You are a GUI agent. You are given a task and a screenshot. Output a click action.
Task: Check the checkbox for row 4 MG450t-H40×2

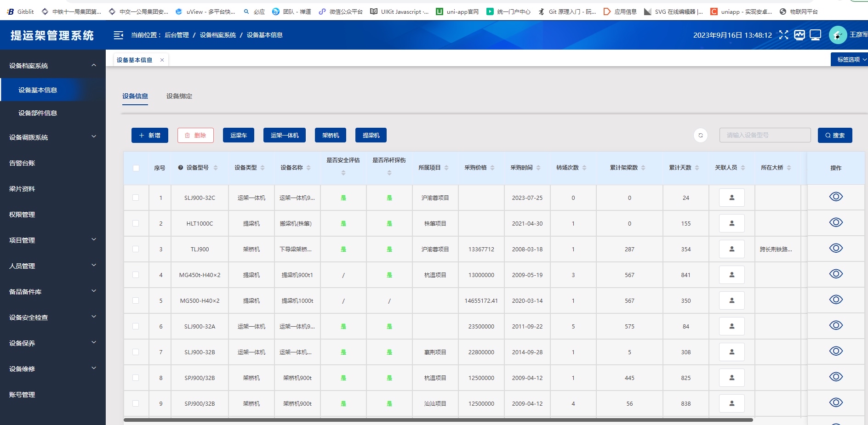click(x=136, y=275)
